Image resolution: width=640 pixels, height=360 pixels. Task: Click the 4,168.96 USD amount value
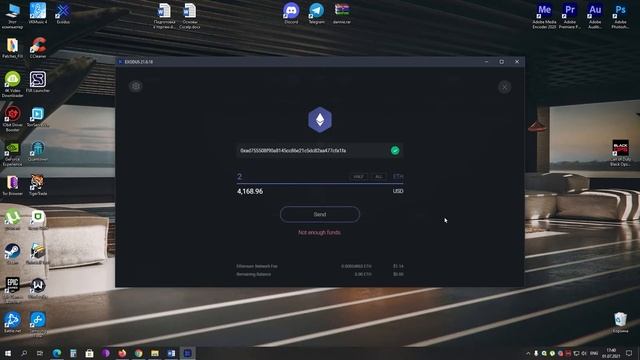coord(250,191)
